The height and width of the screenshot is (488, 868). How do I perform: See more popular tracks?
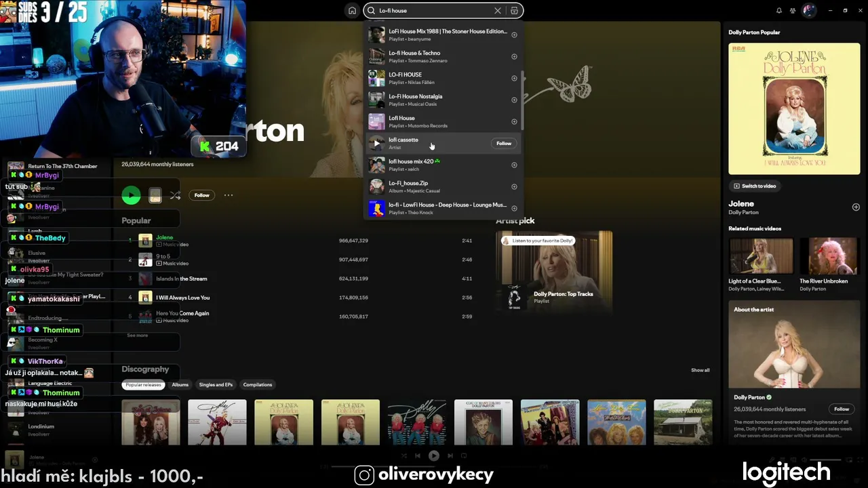click(137, 335)
